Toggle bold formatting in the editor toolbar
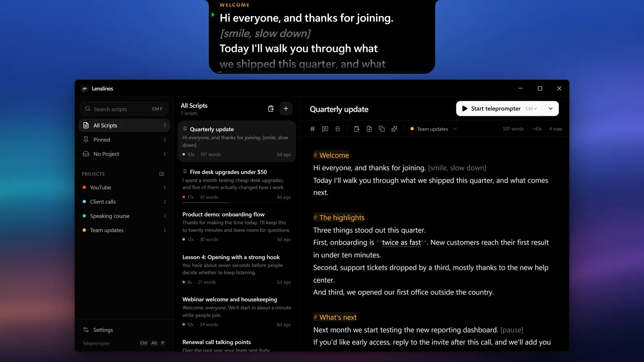644x362 pixels. pos(338,129)
